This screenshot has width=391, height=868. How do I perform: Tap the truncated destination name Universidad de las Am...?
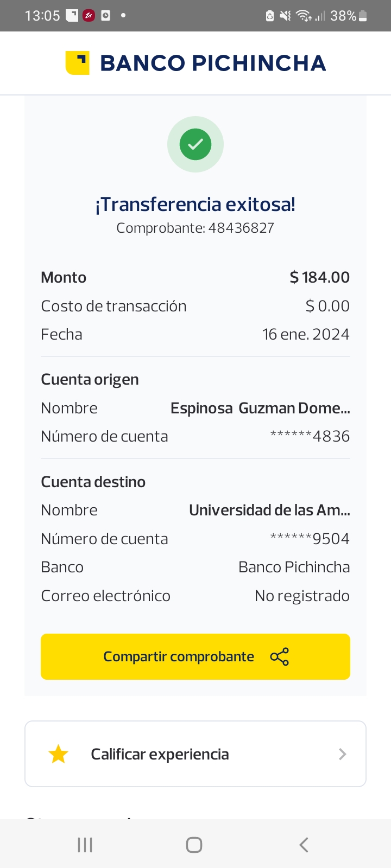coord(269,510)
